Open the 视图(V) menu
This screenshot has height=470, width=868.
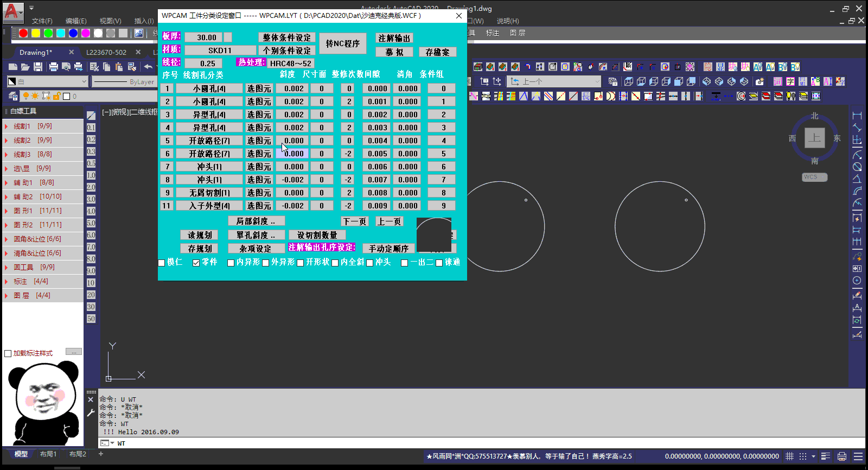(110, 21)
